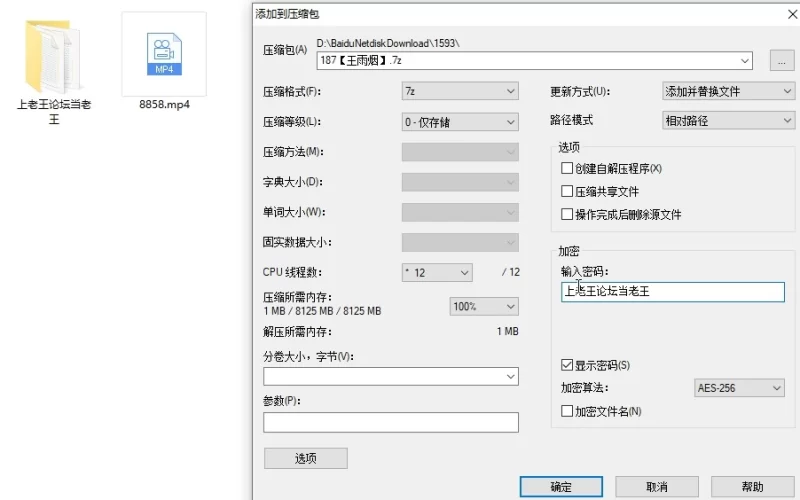800x500 pixels.
Task: Click the 8858.mp4 file name label
Action: [164, 105]
